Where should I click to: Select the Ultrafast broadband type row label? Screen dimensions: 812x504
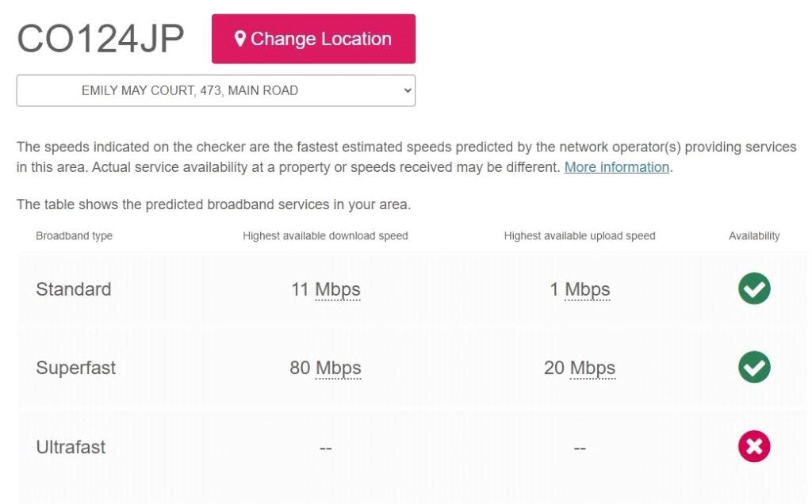pyautogui.click(x=71, y=447)
